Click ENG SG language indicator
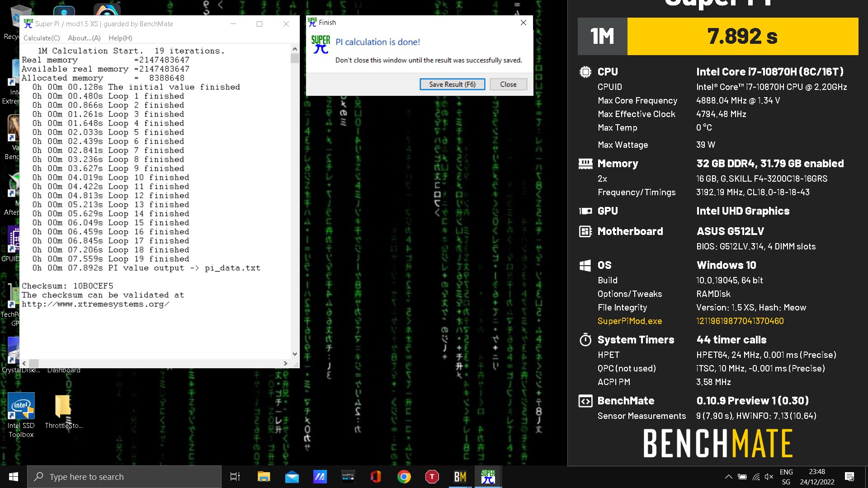868x488 pixels. coord(786,477)
